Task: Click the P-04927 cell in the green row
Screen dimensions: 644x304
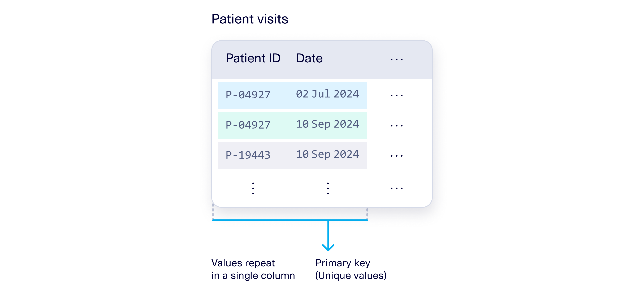Action: click(248, 125)
